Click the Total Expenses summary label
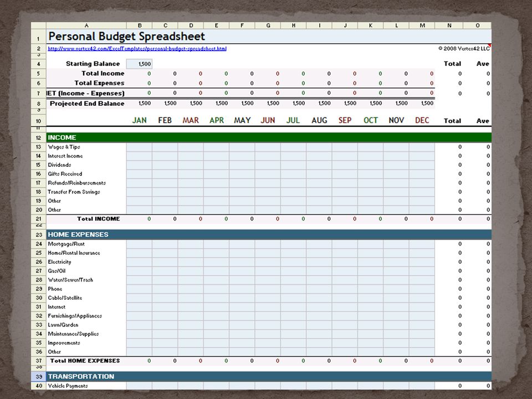This screenshot has width=532, height=399. (x=99, y=83)
